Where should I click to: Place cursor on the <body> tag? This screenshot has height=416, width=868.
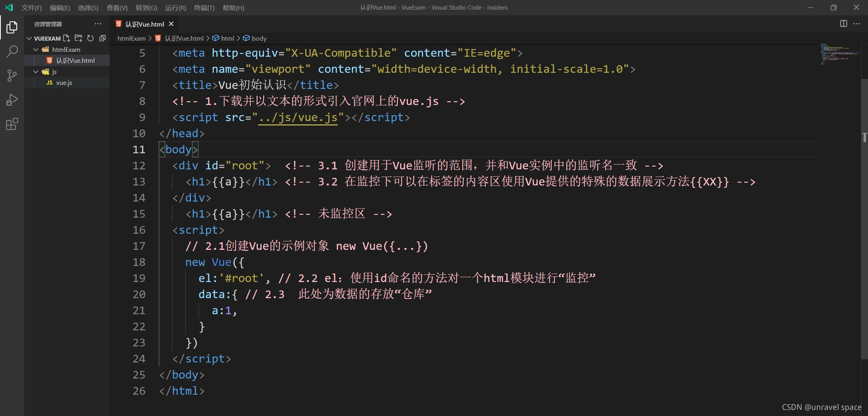(178, 150)
